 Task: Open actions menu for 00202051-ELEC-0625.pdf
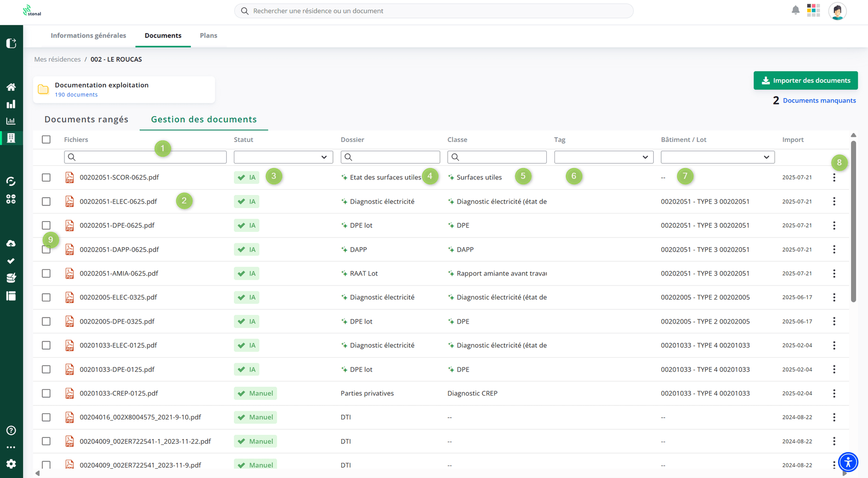click(x=834, y=201)
